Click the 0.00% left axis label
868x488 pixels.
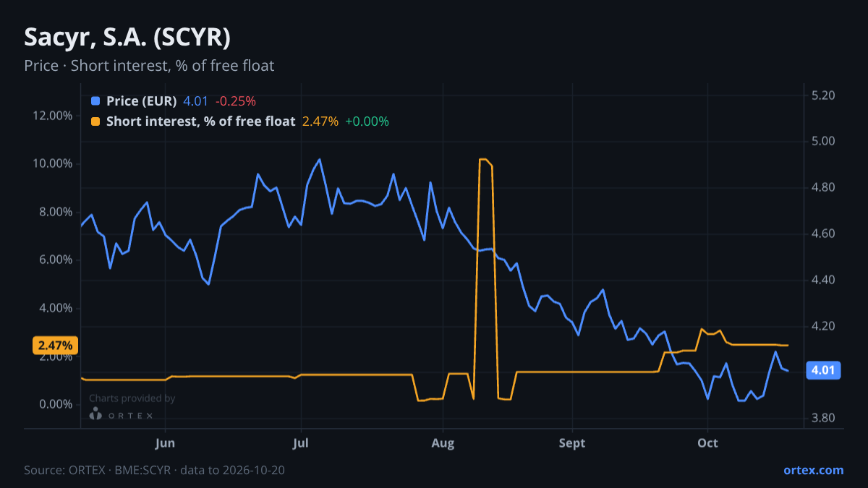tap(56, 404)
